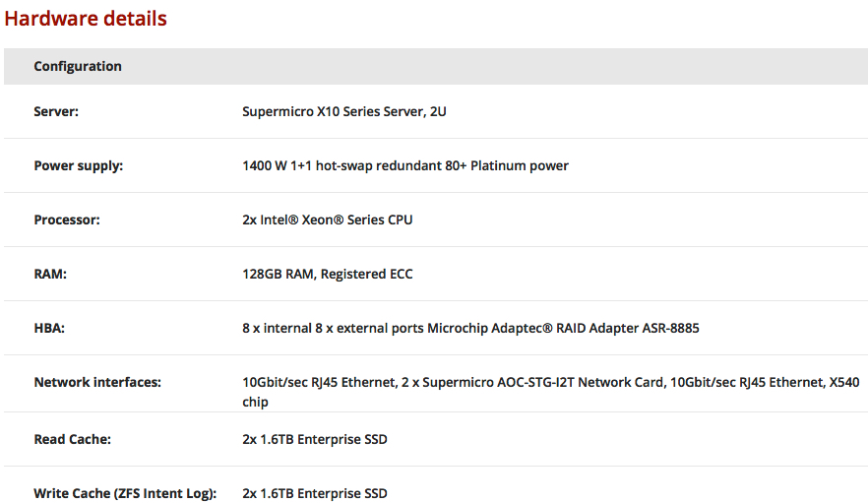
Task: Click the Power supply: label
Action: point(78,165)
